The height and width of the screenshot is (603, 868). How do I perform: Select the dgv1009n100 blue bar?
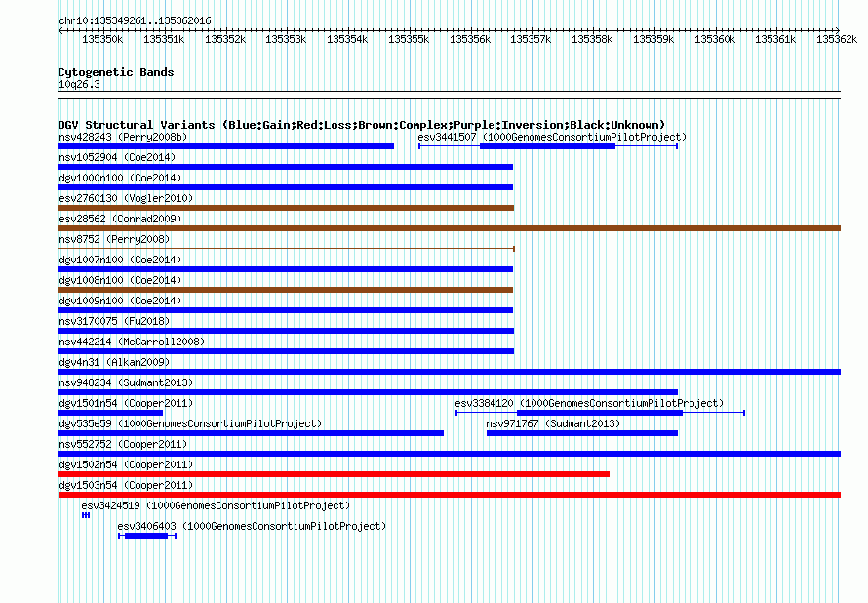click(285, 310)
